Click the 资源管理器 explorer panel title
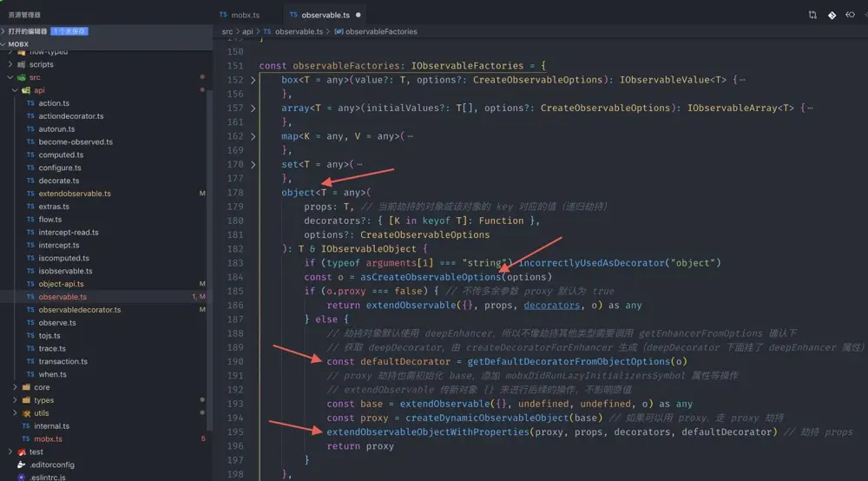The width and height of the screenshot is (868, 481). 24,15
